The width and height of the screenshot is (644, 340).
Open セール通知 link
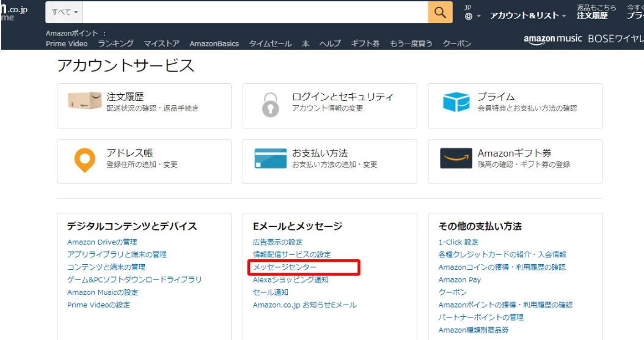coord(271,292)
